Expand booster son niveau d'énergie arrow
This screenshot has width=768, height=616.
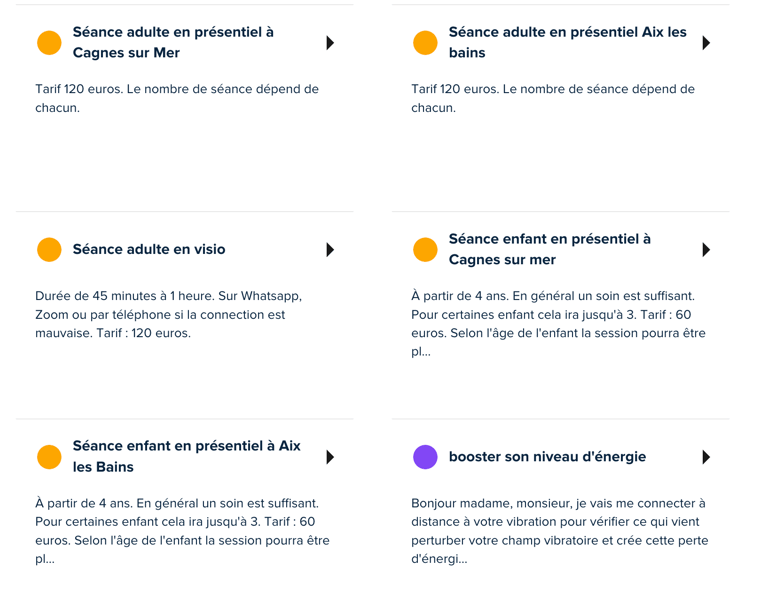pos(706,457)
